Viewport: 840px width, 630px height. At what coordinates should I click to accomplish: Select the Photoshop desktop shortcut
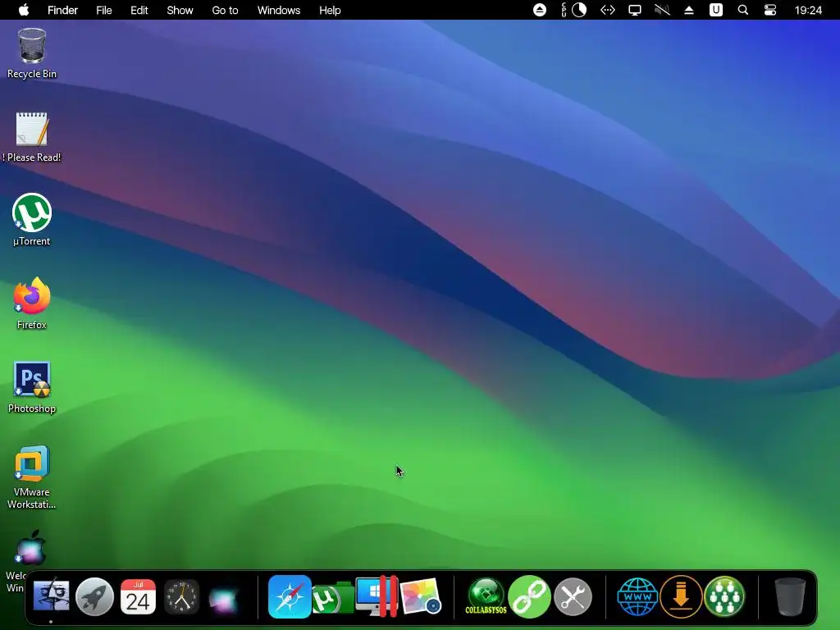point(32,387)
